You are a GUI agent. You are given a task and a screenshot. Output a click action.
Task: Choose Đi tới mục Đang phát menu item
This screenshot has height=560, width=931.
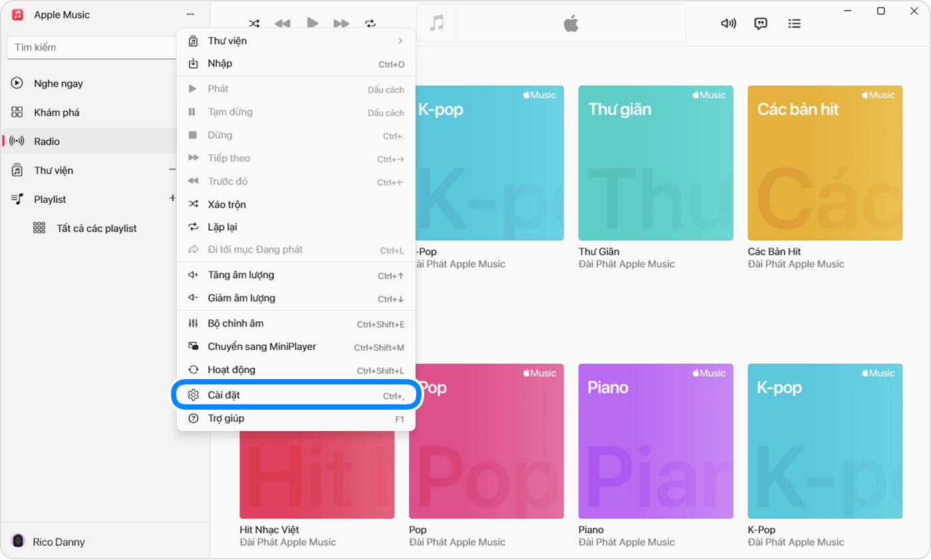[x=296, y=250]
